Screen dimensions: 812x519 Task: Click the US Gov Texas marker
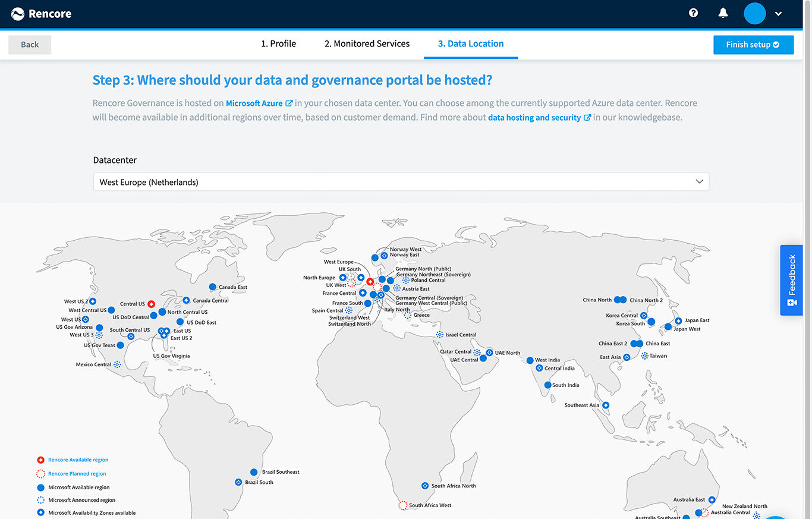[120, 345]
